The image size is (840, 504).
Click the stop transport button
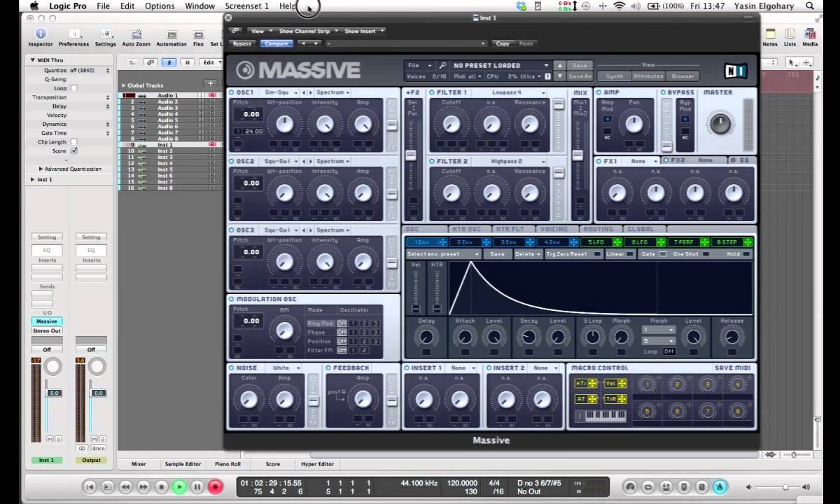161,486
